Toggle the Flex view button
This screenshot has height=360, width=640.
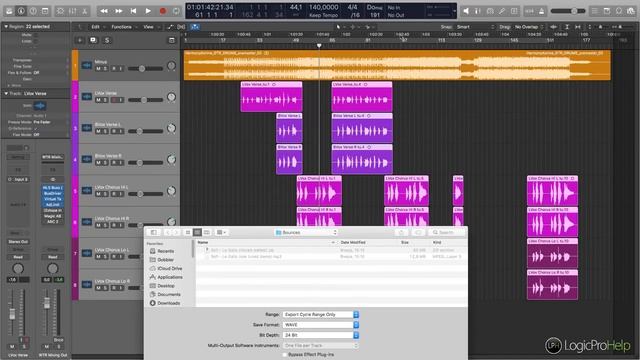pyautogui.click(x=182, y=27)
